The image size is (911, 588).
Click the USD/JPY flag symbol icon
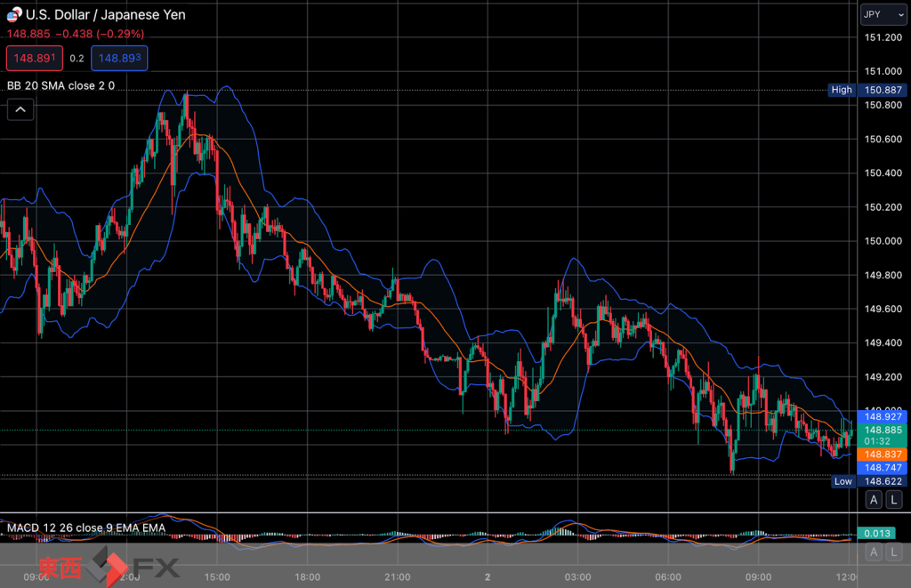tap(14, 14)
